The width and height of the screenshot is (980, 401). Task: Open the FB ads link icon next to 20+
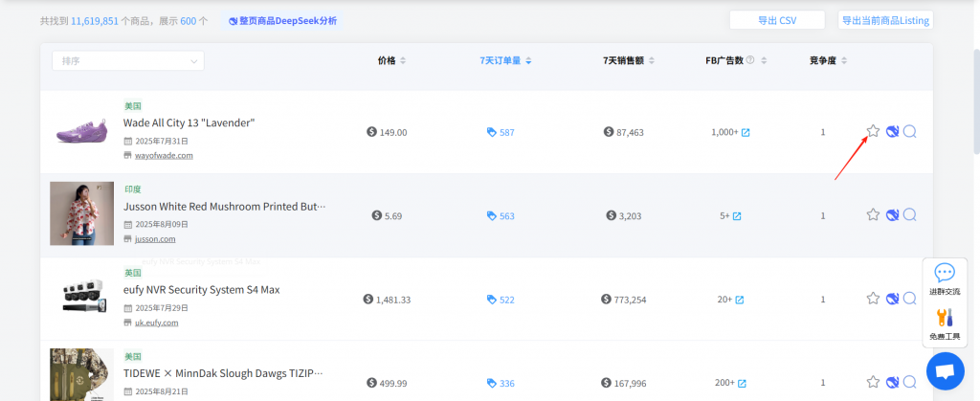740,300
